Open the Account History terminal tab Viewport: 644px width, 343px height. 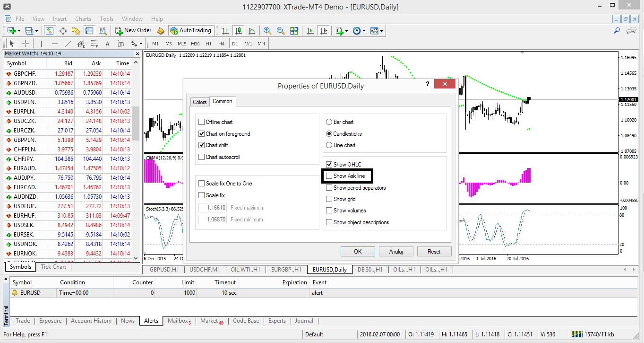(x=91, y=321)
